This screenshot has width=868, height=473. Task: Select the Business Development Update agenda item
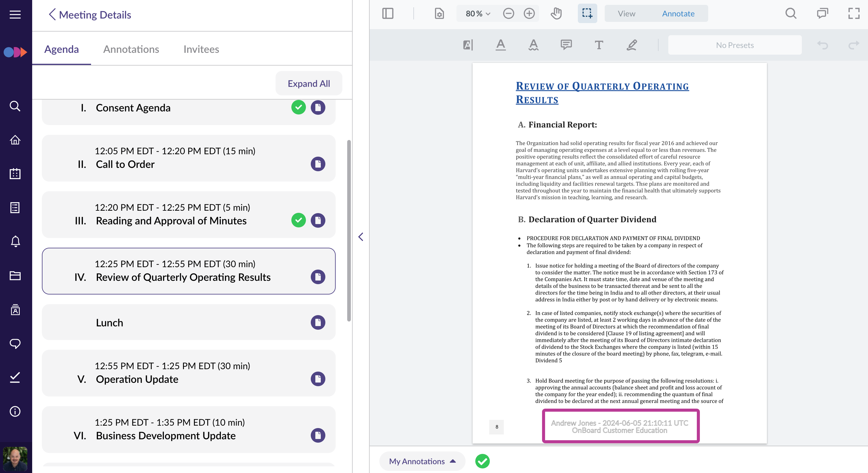pos(189,430)
